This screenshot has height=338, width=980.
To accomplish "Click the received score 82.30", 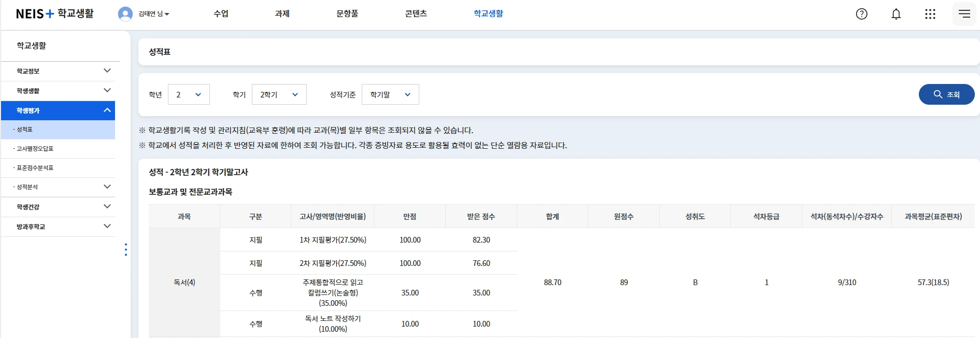I will point(481,240).
